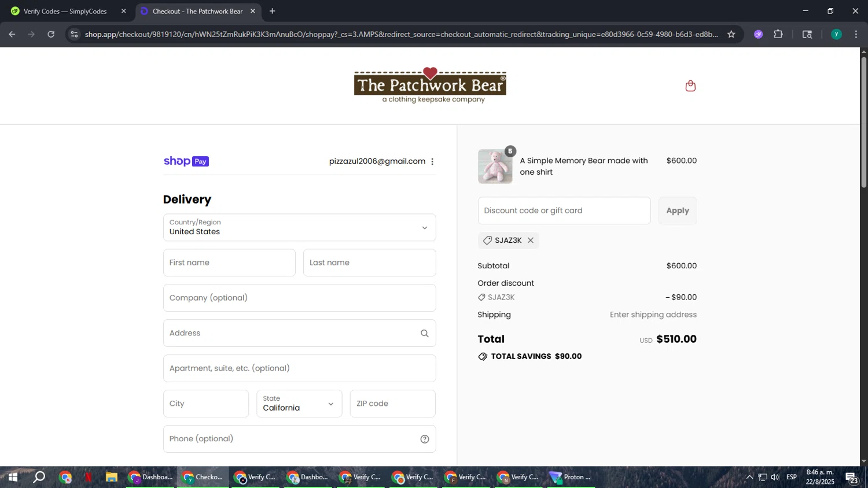Open the browser extensions puzzle icon
This screenshot has height=488, width=868.
[x=778, y=34]
